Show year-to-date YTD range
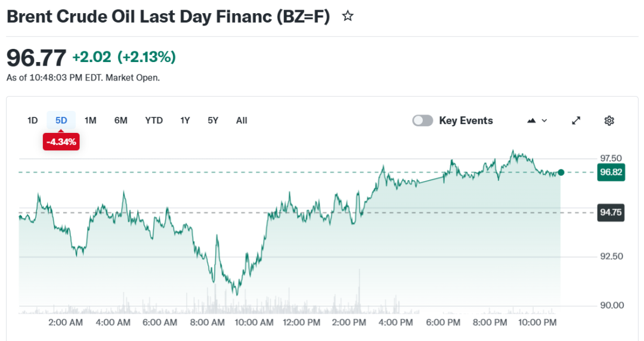Viewport: 644px width, 341px height. click(154, 120)
